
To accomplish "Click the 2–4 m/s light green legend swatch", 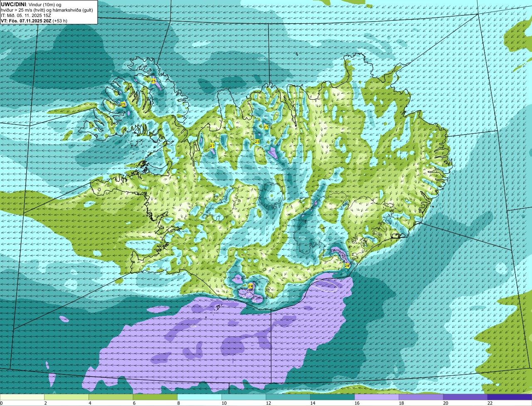I will coord(66,397).
